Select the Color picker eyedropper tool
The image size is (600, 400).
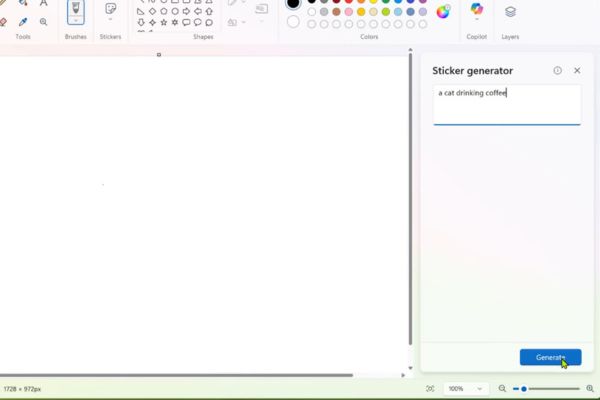tap(23, 21)
